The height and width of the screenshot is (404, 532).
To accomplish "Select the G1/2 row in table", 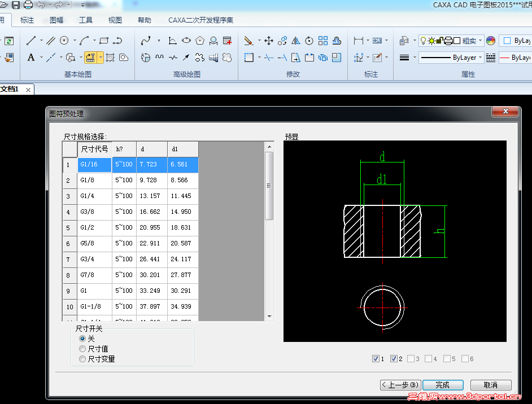I will point(130,227).
